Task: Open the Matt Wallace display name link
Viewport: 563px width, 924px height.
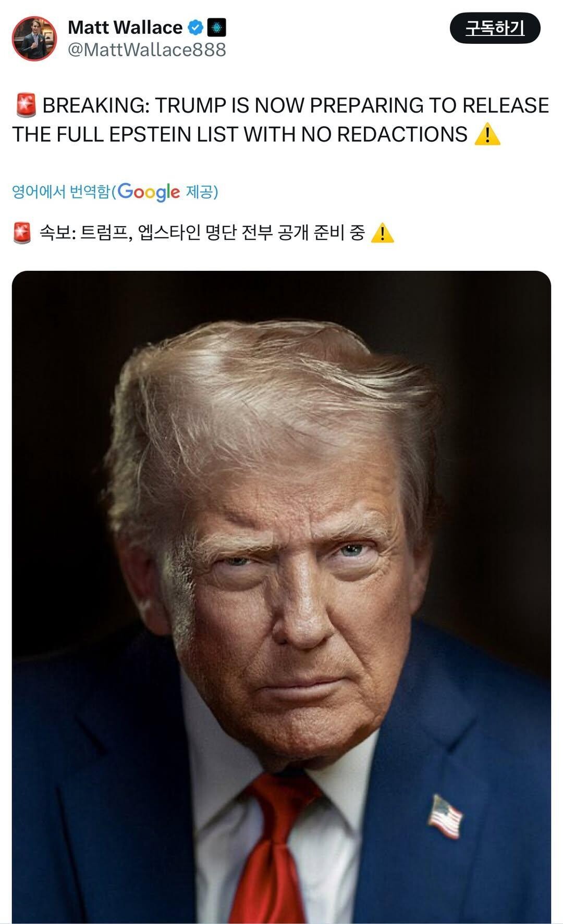Action: pos(125,27)
